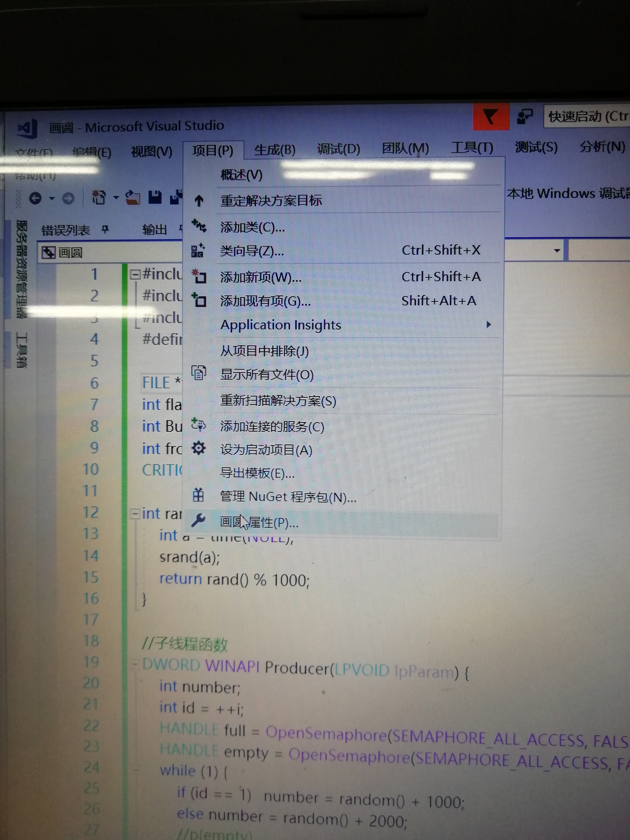Click the srand(a); code on line 14

189,558
